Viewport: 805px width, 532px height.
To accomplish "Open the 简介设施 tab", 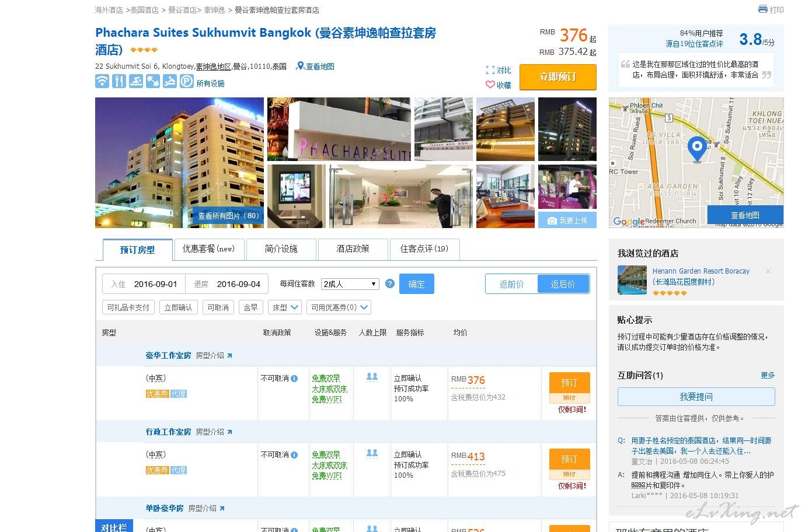I will [x=281, y=249].
